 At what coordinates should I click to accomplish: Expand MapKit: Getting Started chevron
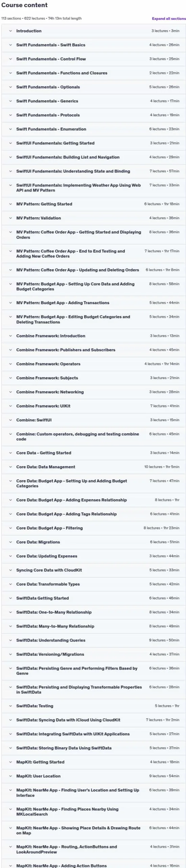point(10,762)
